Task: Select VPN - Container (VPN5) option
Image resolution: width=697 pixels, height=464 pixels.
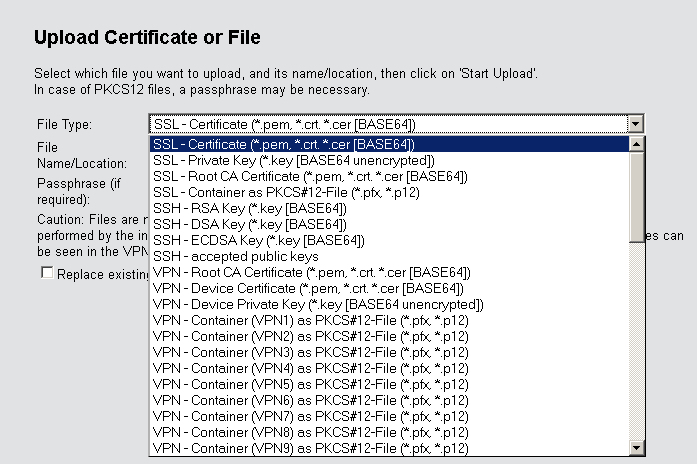Action: tap(310, 384)
